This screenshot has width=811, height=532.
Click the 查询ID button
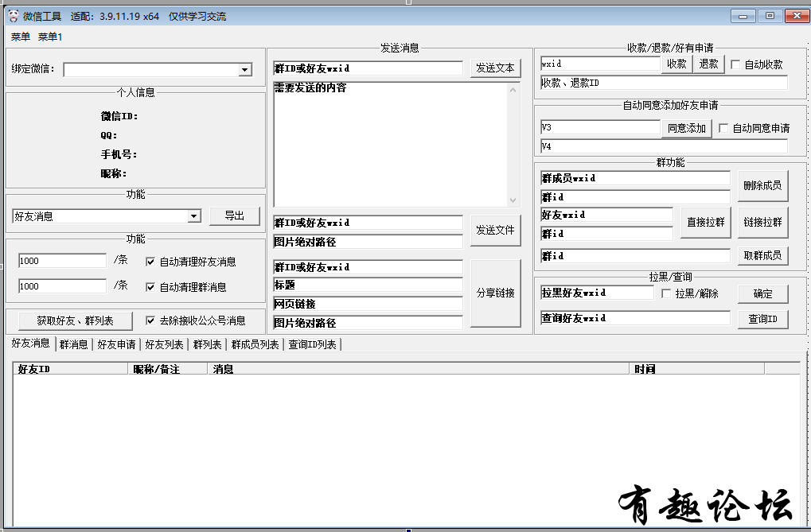[762, 319]
